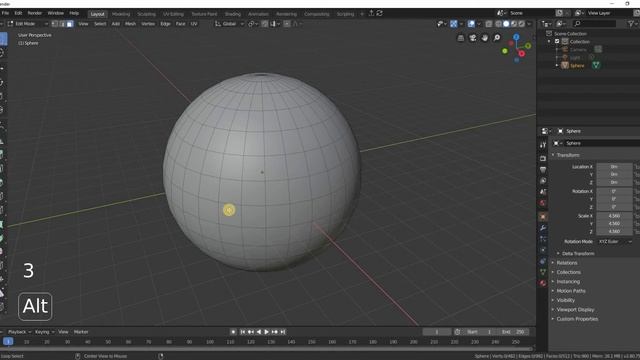This screenshot has height=360, width=640.
Task: Open the Edit Mode dropdown
Action: [28, 24]
